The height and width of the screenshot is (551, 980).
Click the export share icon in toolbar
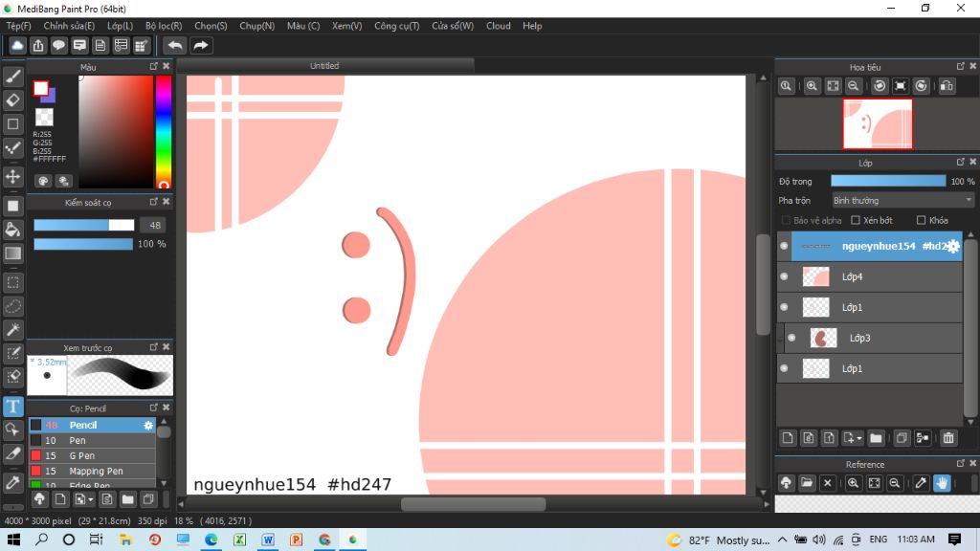[x=38, y=46]
